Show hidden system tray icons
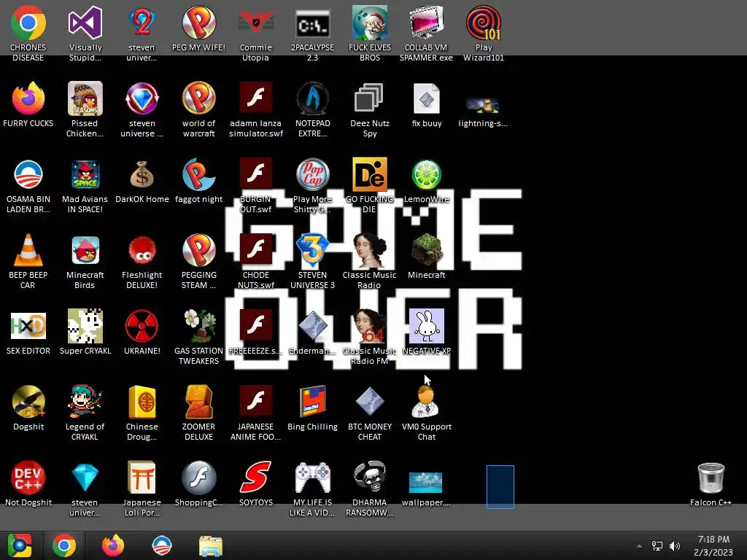The width and height of the screenshot is (747, 560). tap(639, 546)
